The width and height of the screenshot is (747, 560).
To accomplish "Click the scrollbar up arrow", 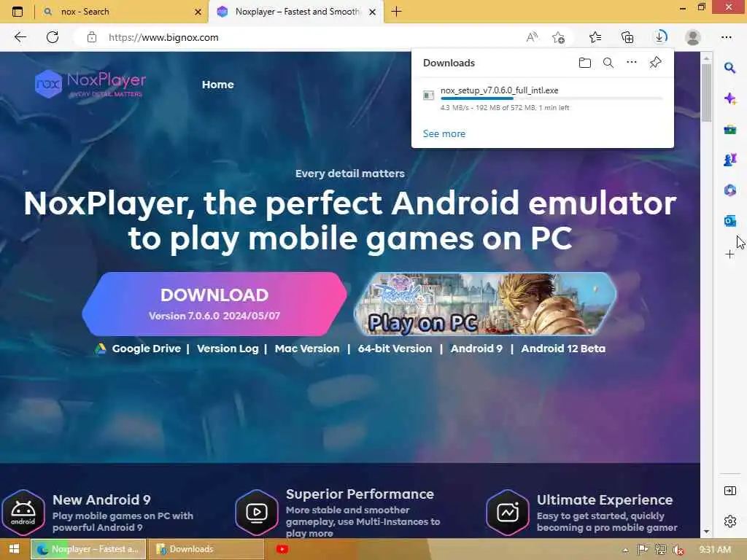I will tap(706, 58).
